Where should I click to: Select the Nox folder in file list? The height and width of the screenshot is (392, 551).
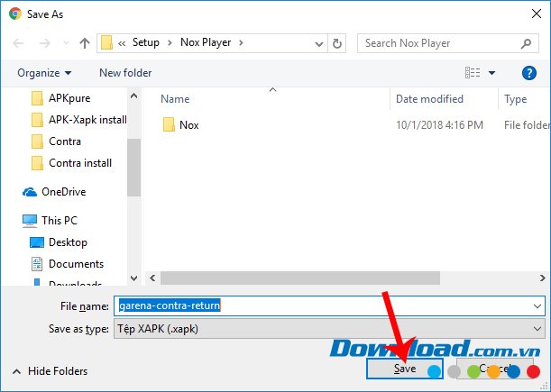(x=189, y=125)
